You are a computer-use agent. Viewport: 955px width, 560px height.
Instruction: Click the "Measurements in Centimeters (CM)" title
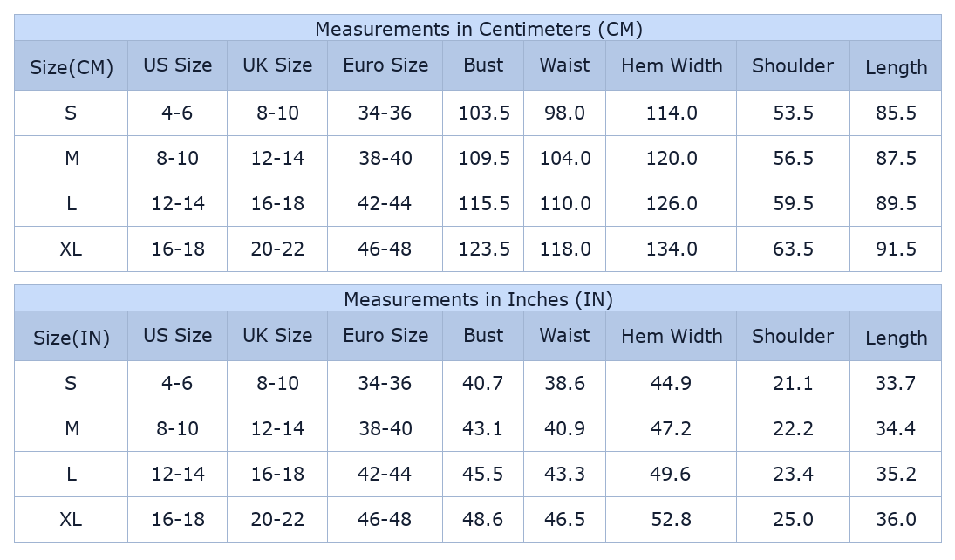click(478, 29)
